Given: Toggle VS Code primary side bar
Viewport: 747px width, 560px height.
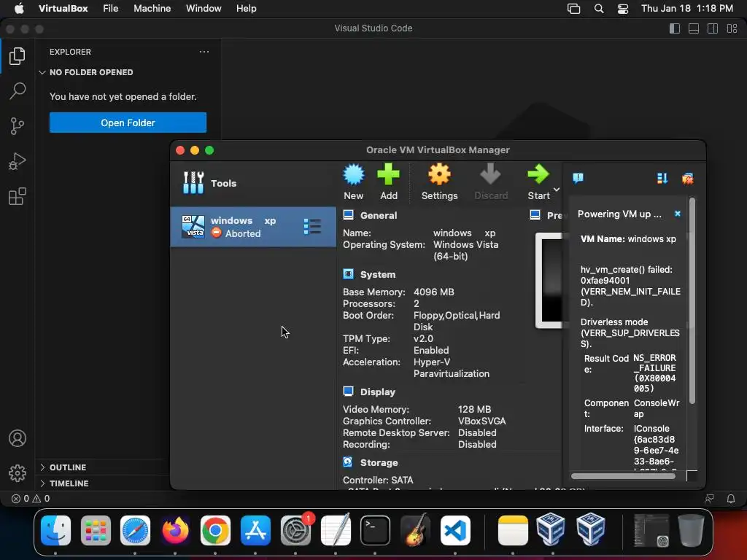Looking at the screenshot, I should (675, 28).
